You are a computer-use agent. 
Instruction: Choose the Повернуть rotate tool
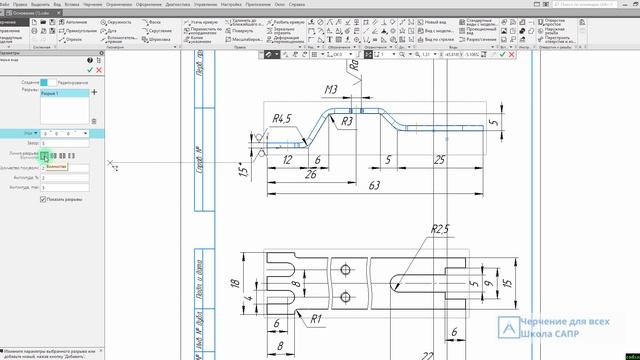[x=239, y=31]
